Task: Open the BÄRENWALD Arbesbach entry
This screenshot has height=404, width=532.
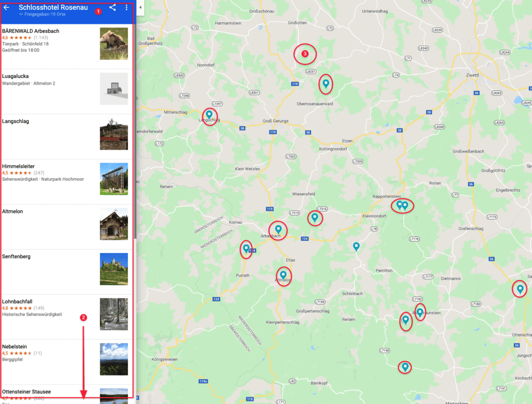Action: (67, 46)
